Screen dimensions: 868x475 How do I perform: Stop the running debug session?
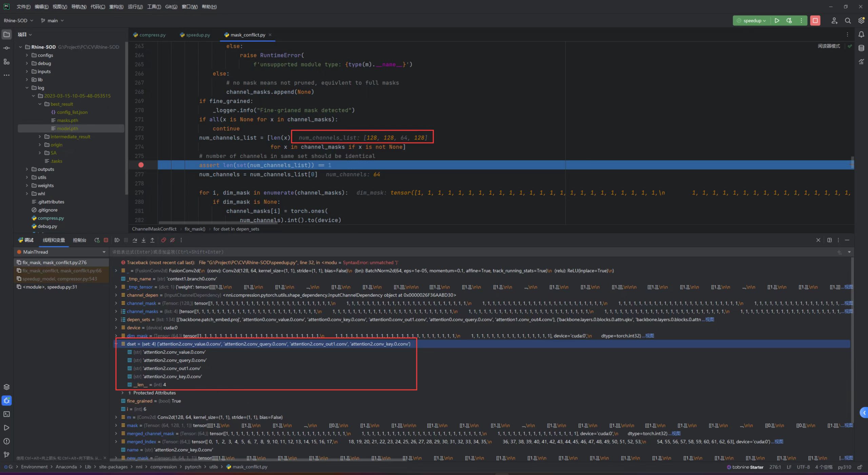(x=106, y=240)
